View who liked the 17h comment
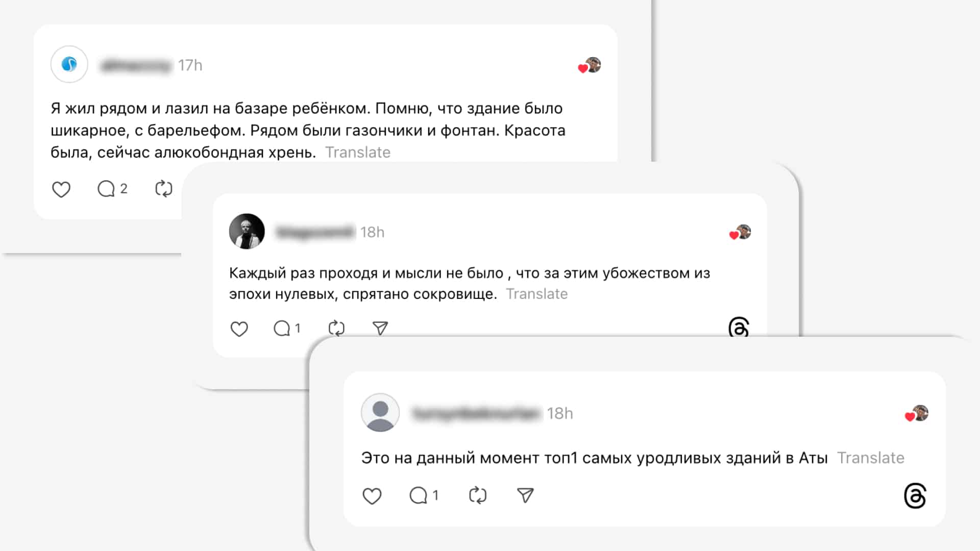Viewport: 980px width, 551px height. (590, 66)
